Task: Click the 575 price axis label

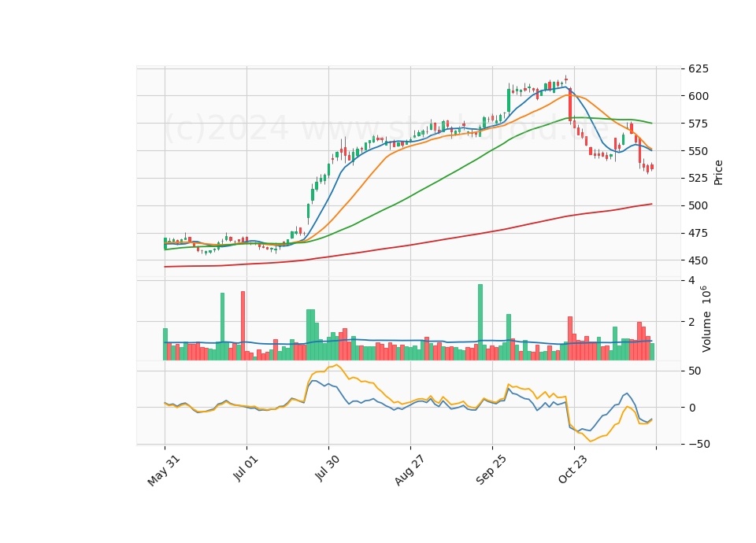Action: [x=699, y=124]
